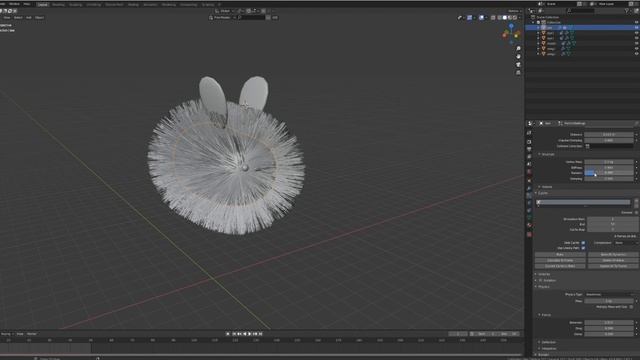Open the Active Tool settings tab

pos(529,133)
